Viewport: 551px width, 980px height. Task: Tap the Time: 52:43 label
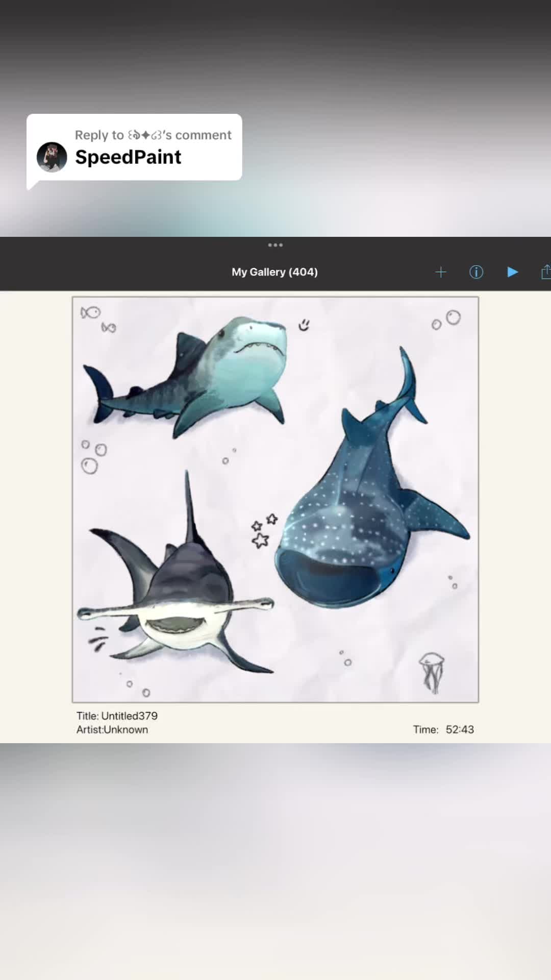443,729
